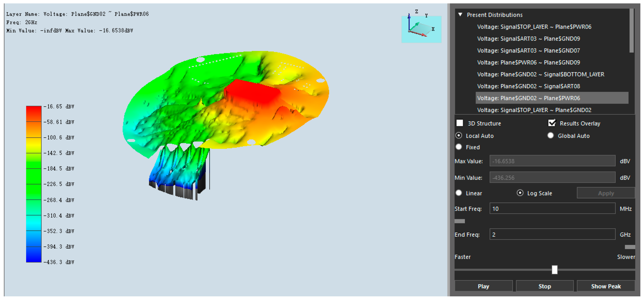This screenshot has height=300, width=644.
Task: Select the Global Auto radio option
Action: (x=550, y=135)
